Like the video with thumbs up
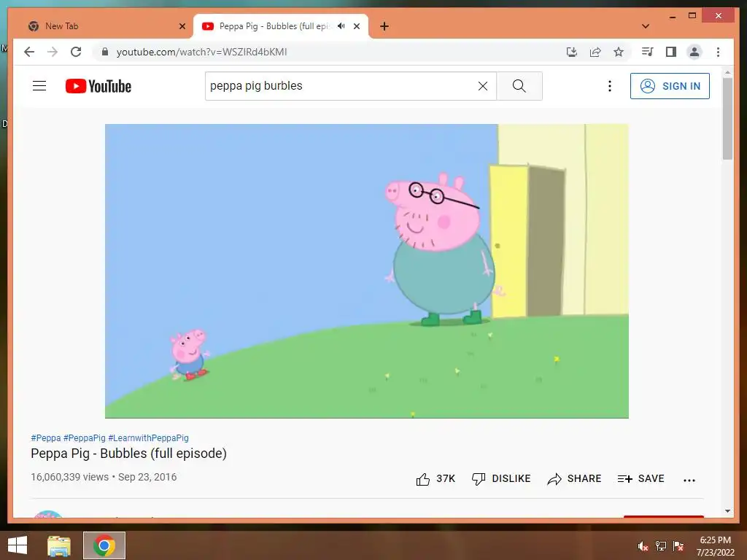This screenshot has width=747, height=560. click(436, 478)
